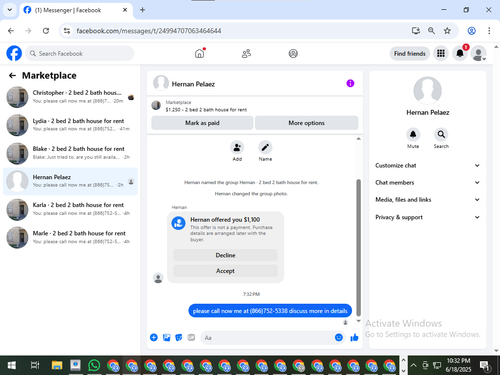Click chat scrollbar down arrow

pyautogui.click(x=358, y=321)
